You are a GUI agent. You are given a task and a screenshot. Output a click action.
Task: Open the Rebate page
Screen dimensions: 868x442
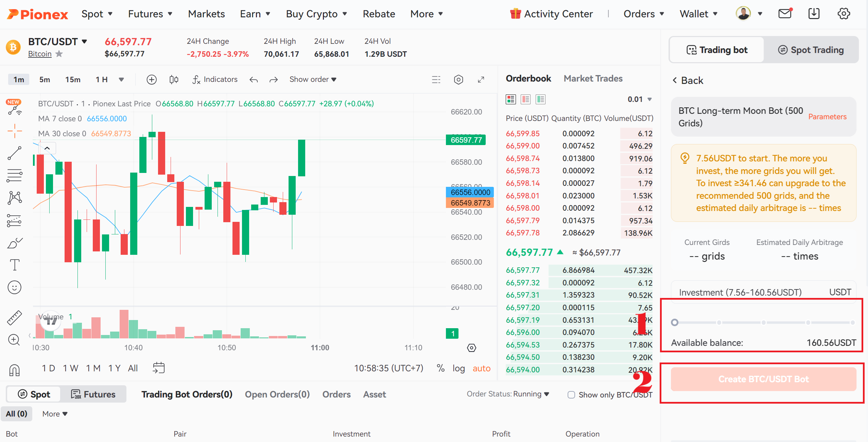click(x=379, y=14)
